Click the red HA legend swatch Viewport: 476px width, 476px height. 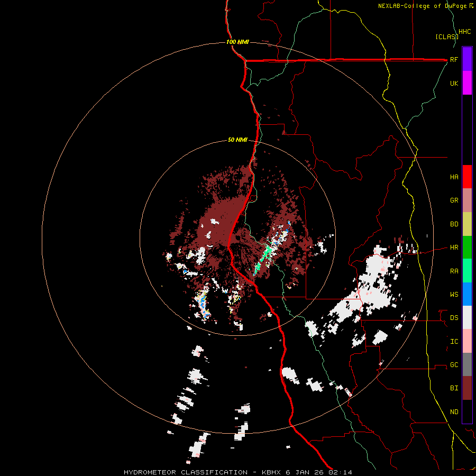(467, 177)
